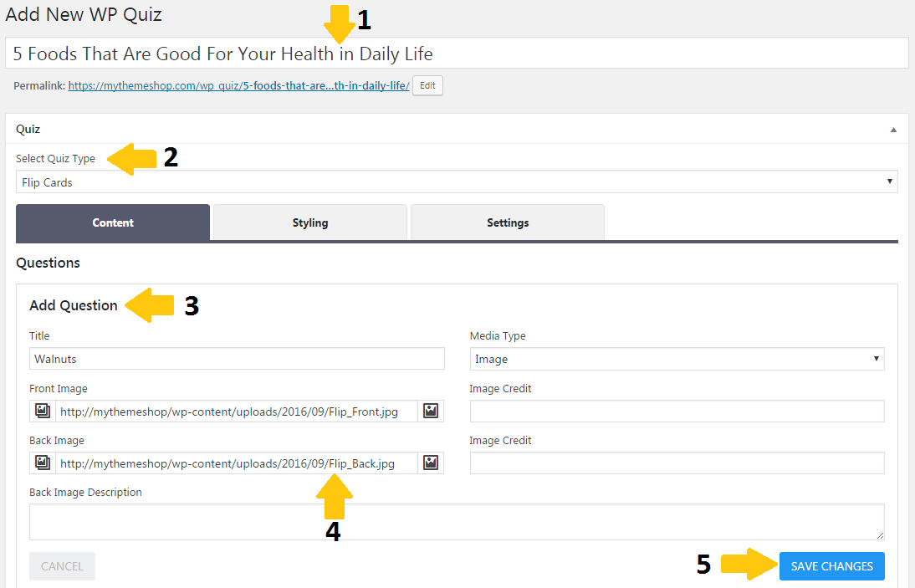Click the Back Image Description textarea
The width and height of the screenshot is (915, 588).
click(457, 522)
